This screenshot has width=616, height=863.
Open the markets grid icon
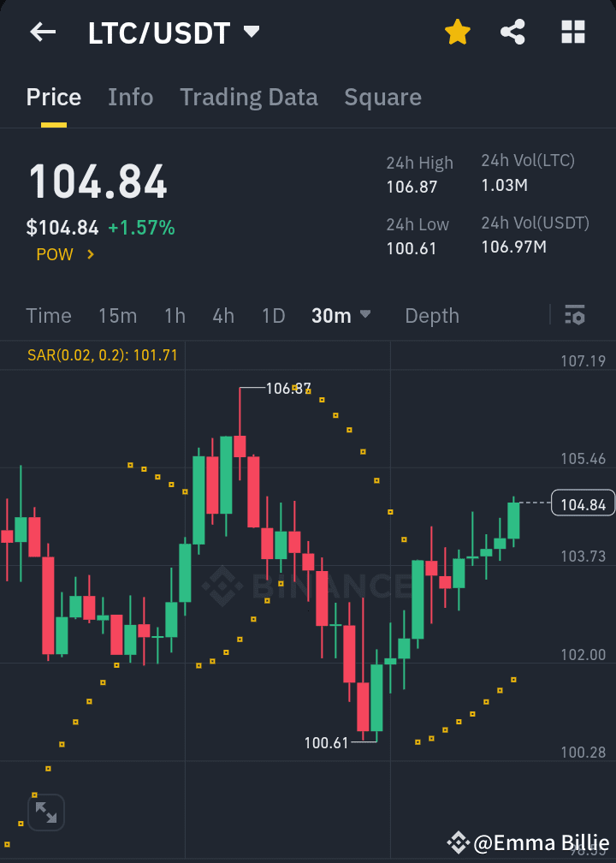(572, 31)
